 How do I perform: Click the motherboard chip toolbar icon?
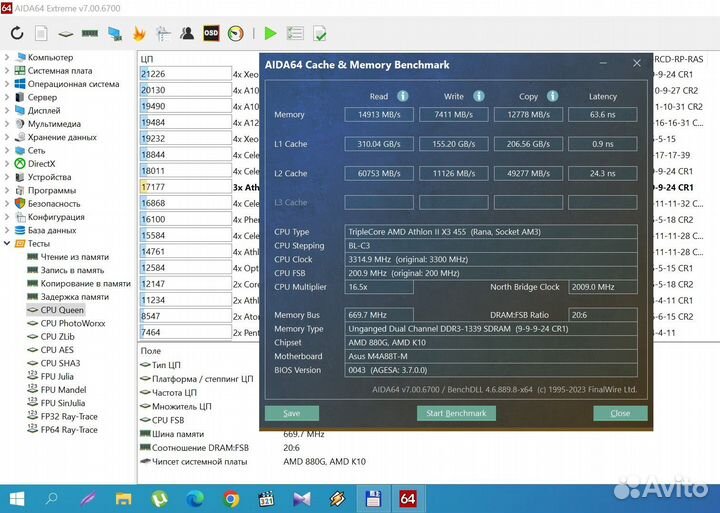click(x=66, y=34)
